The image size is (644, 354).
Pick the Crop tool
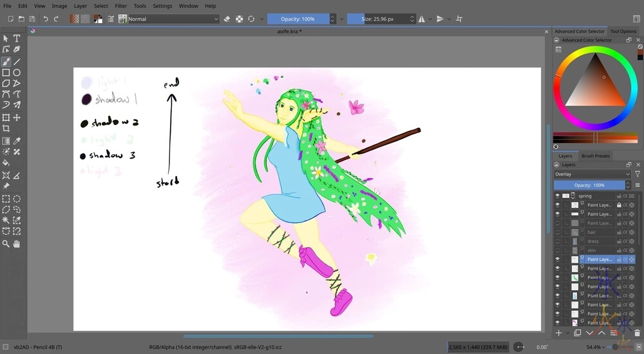[x=6, y=128]
